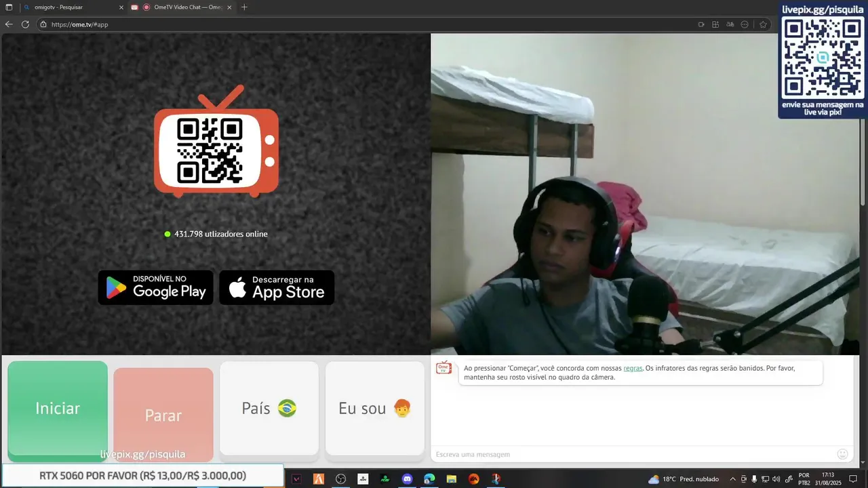Image resolution: width=868 pixels, height=488 pixels.
Task: Close the OmeTV Video Chat tab
Action: point(230,7)
